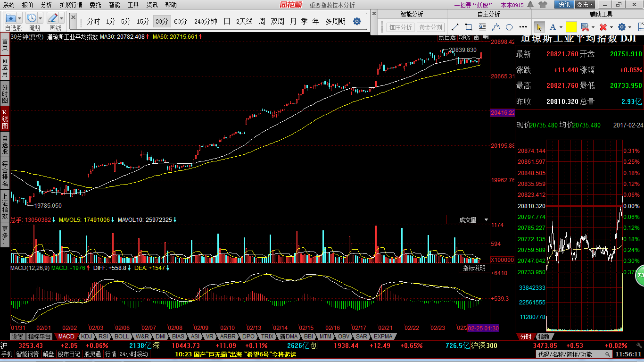The image size is (644, 362).
Task: Click the 资讯 button in title bar
Action: [565, 5]
